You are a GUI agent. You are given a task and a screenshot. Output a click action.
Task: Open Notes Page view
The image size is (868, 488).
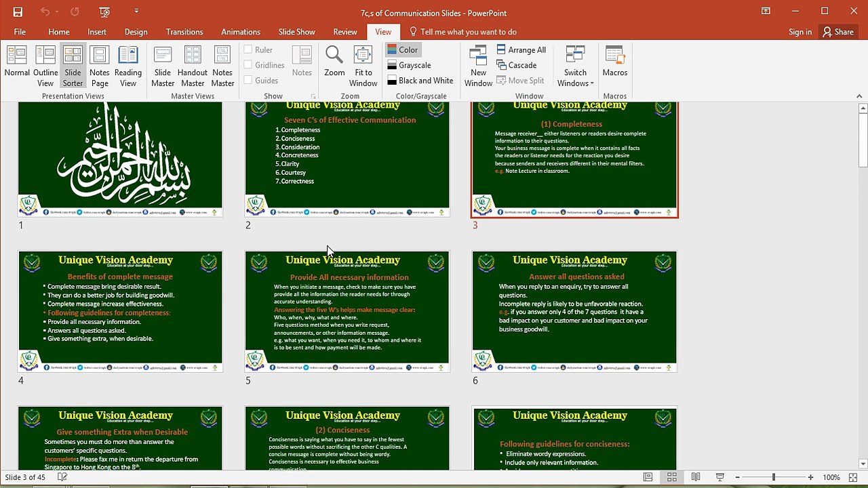[100, 66]
